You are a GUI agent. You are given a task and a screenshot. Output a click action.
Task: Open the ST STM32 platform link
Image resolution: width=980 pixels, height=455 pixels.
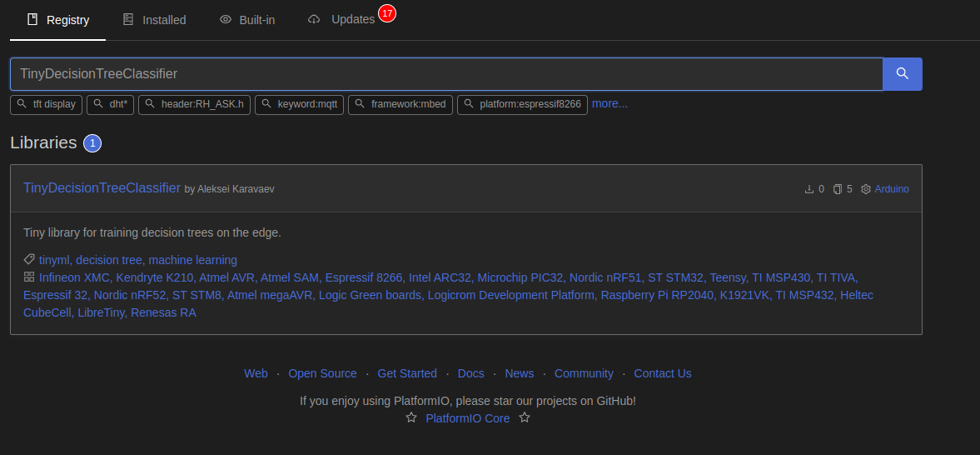[x=675, y=277]
